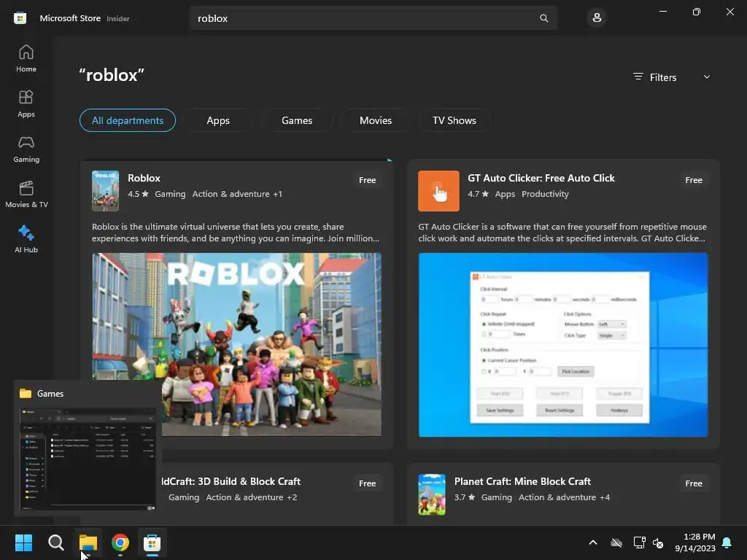This screenshot has height=560, width=747.
Task: Click the Filters chevron arrow
Action: point(707,77)
